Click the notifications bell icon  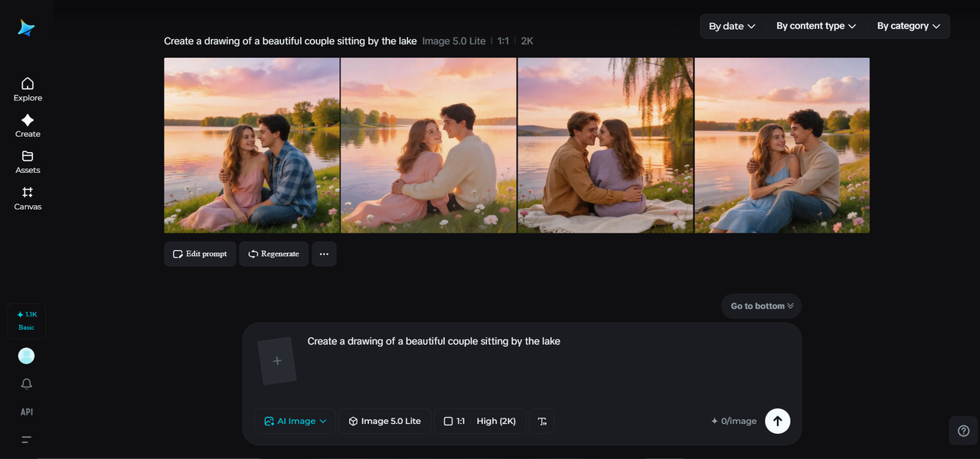click(x=27, y=384)
